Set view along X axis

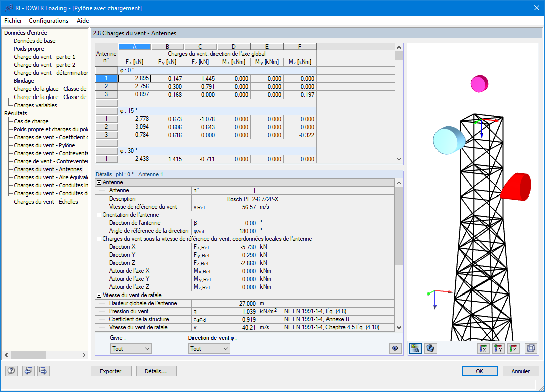pos(483,348)
